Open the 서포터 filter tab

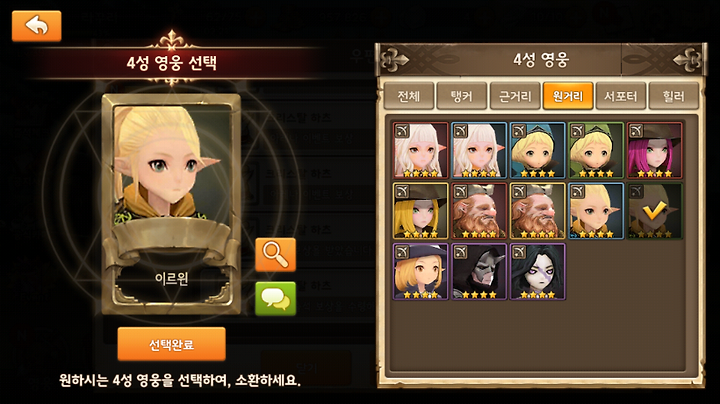[x=620, y=96]
